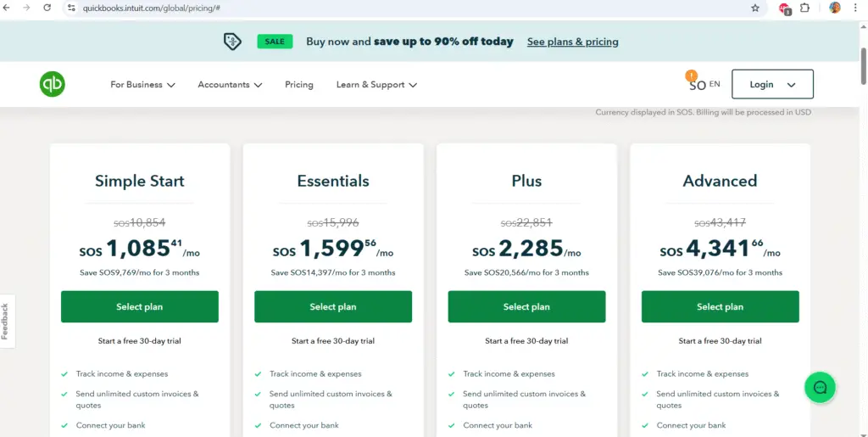868x437 pixels.
Task: Click the browser back arrow
Action: tap(8, 8)
